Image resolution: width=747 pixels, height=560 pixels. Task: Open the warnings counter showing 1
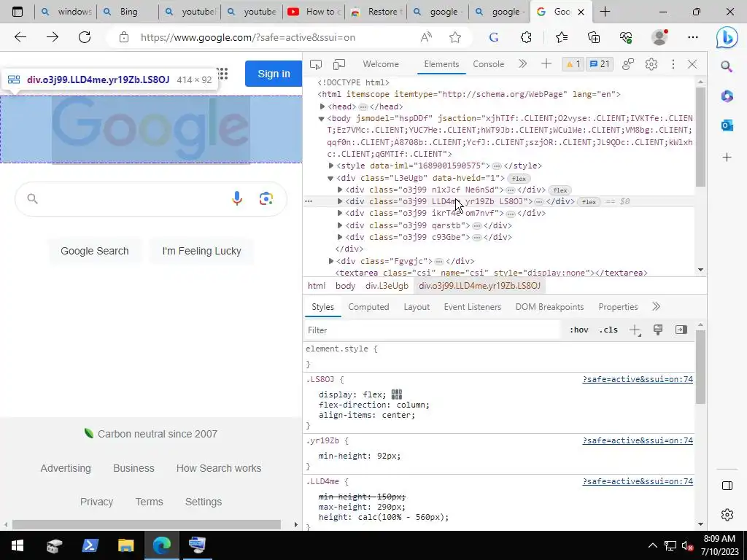point(573,64)
